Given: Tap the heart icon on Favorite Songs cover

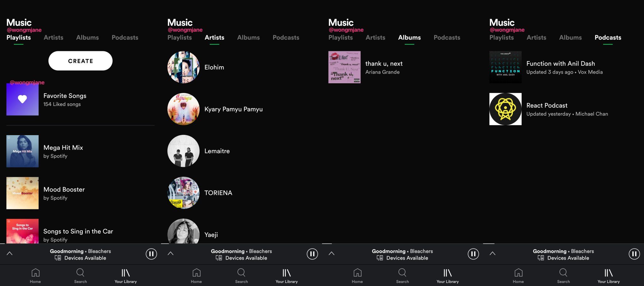Looking at the screenshot, I should click(22, 99).
